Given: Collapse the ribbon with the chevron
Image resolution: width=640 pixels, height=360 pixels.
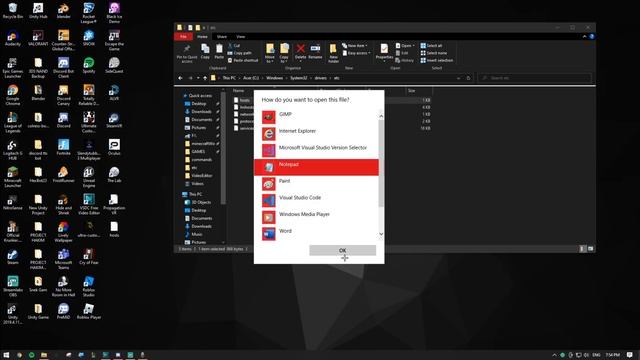Looking at the screenshot, I should [584, 37].
